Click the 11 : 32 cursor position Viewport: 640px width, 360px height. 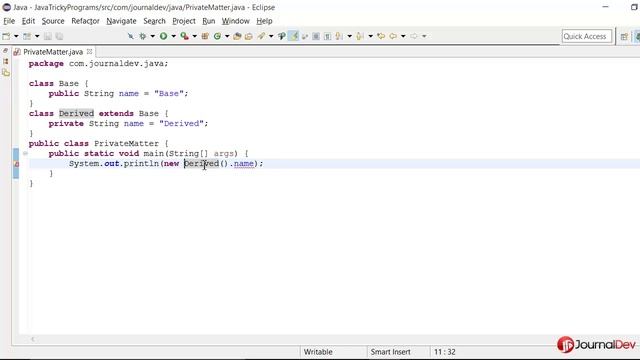(444, 352)
